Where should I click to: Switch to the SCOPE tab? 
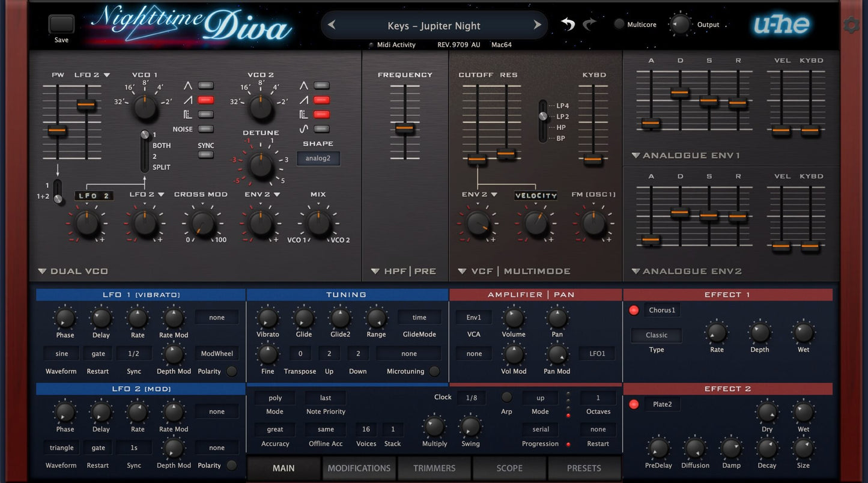point(509,469)
